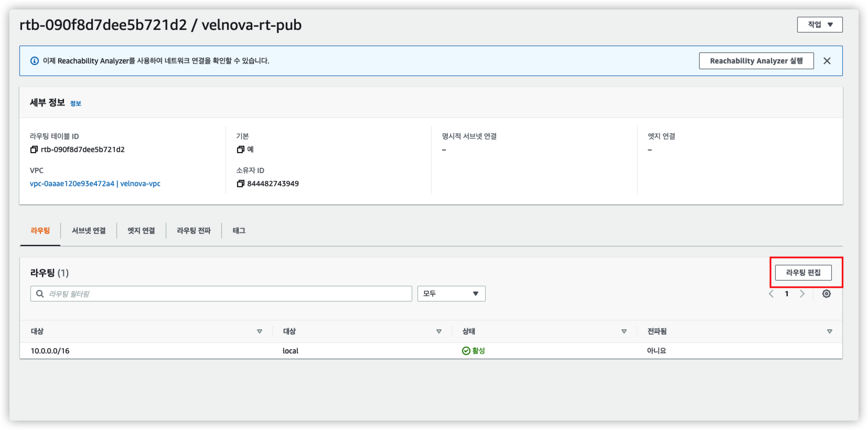Open the routing table preferences gear

click(x=826, y=293)
